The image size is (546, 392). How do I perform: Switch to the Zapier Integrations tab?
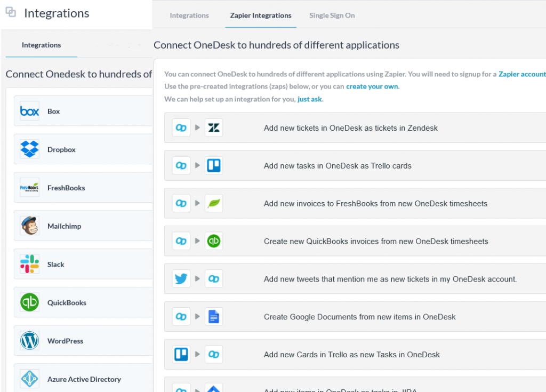(x=260, y=15)
